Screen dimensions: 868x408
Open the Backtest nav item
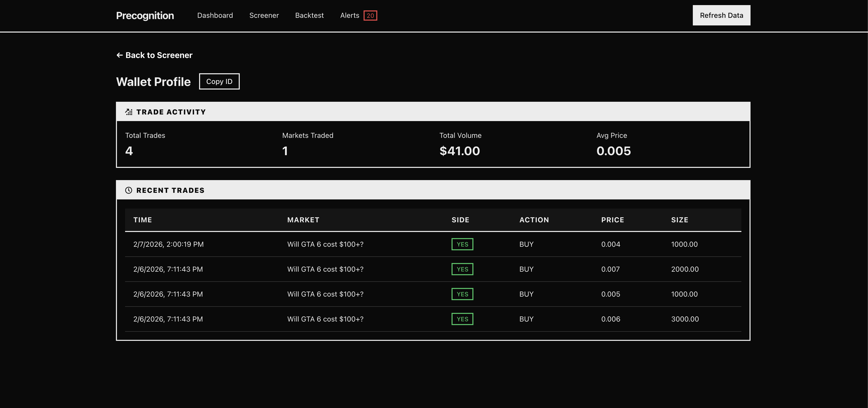pos(309,16)
